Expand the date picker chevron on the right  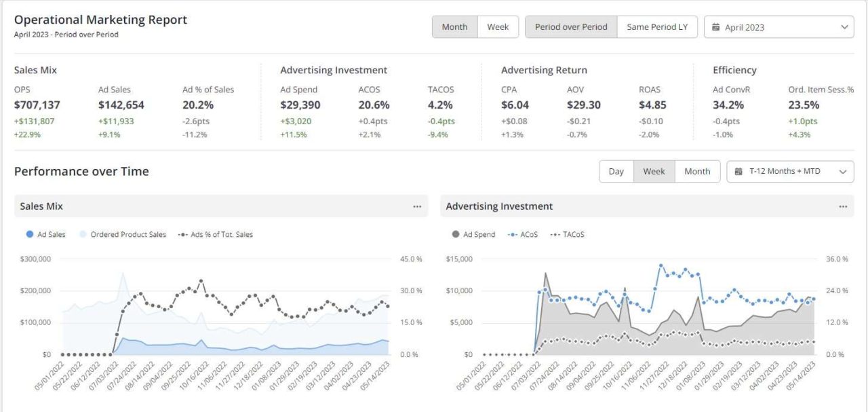coord(844,26)
